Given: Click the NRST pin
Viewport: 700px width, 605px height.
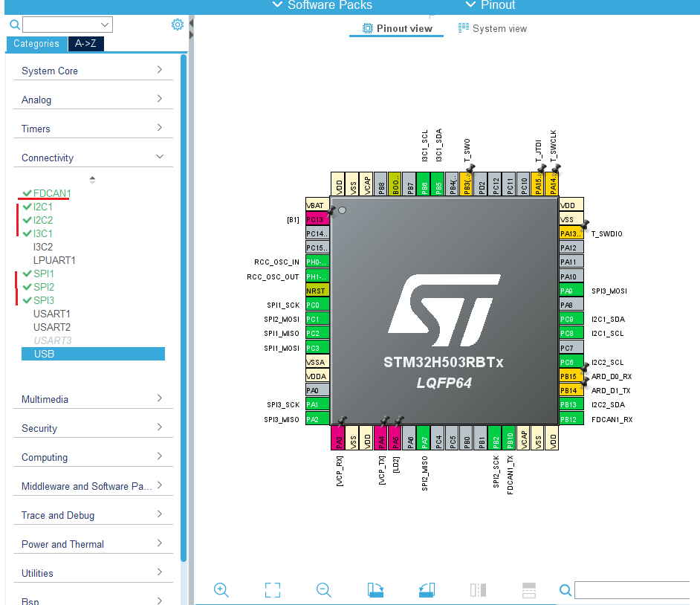Looking at the screenshot, I should pos(317,291).
